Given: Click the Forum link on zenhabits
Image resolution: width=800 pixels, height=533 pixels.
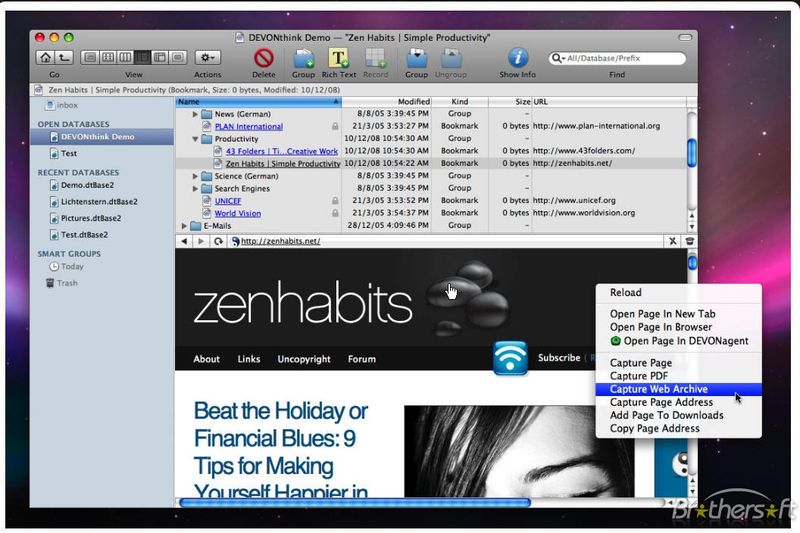Looking at the screenshot, I should (362, 359).
